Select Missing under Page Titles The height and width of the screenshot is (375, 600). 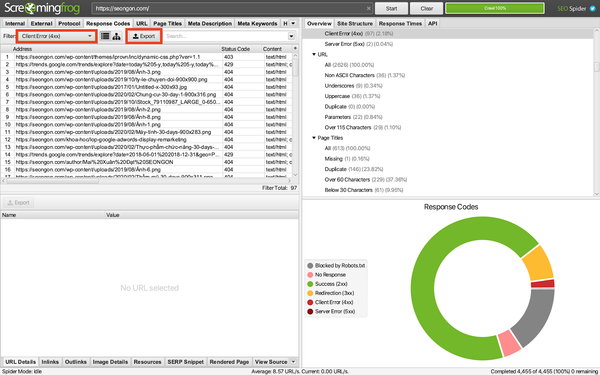click(347, 159)
